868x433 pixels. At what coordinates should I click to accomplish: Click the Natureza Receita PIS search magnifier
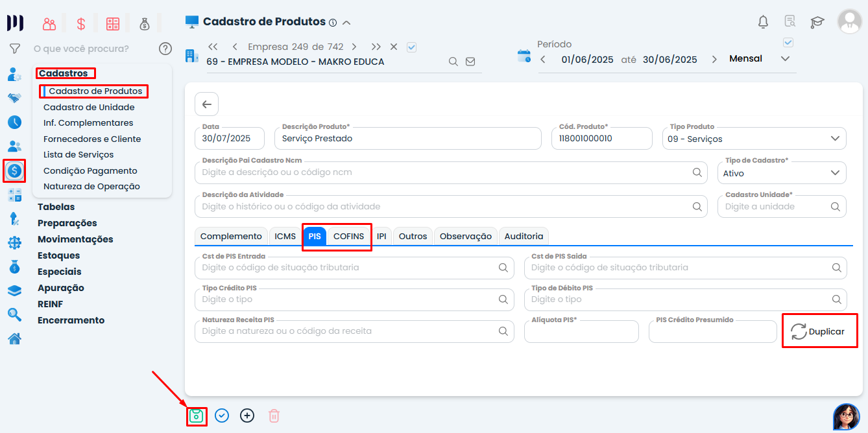click(503, 331)
